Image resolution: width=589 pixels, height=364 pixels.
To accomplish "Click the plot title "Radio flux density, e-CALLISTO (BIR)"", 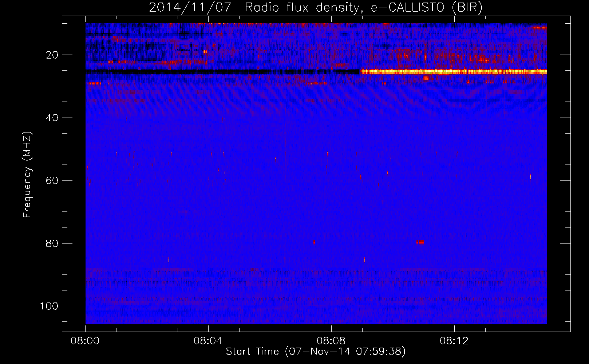I will [x=364, y=8].
